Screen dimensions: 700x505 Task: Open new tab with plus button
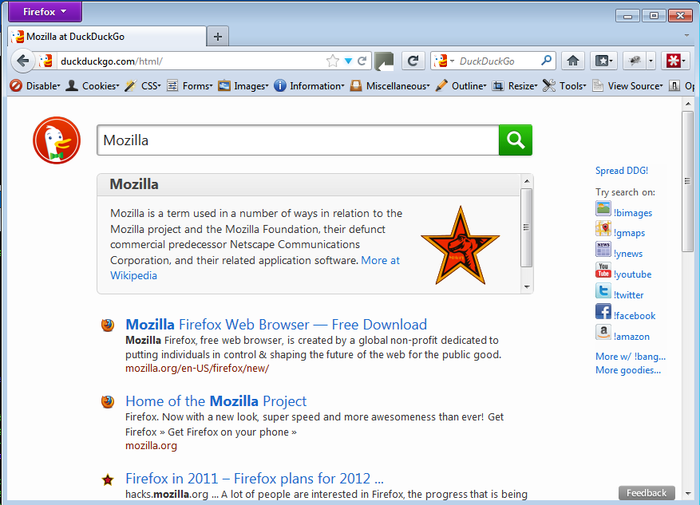218,37
